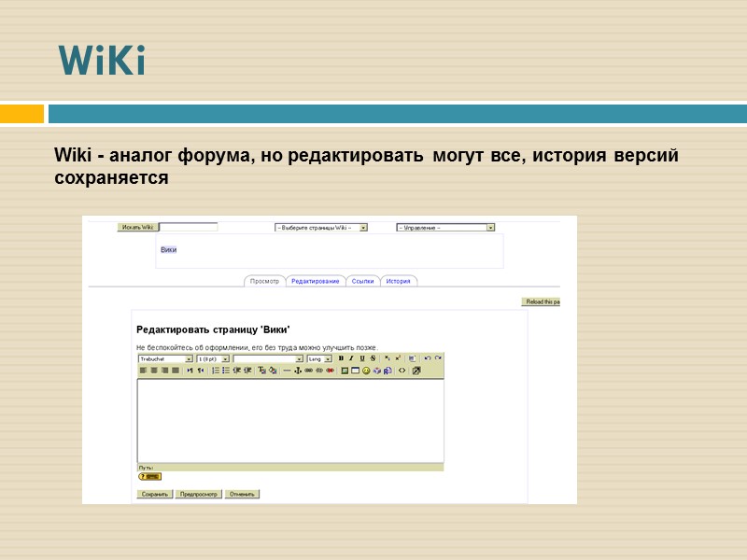
Task: Enlarge the editor window
Action: point(416,371)
